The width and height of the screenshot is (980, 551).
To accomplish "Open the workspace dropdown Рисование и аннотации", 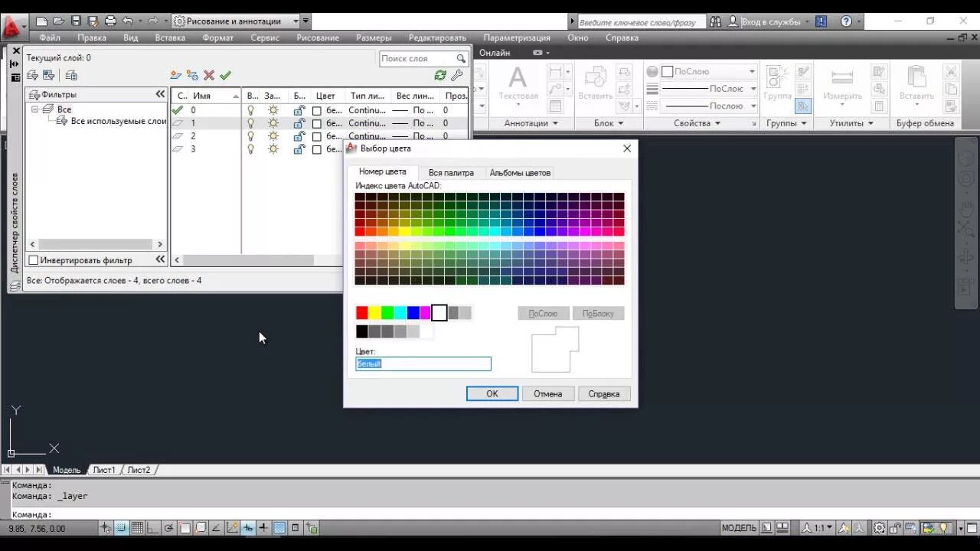I will [x=237, y=21].
